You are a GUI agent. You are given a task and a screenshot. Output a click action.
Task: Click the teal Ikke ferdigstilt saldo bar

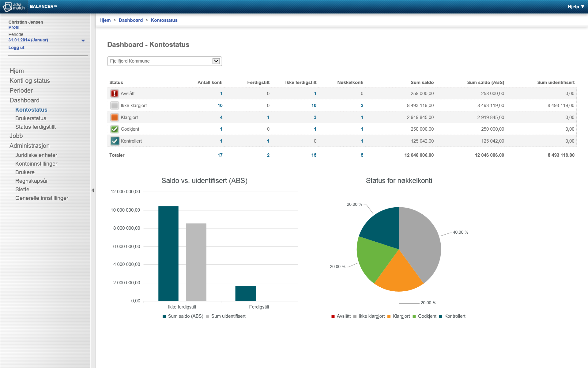pos(168,254)
